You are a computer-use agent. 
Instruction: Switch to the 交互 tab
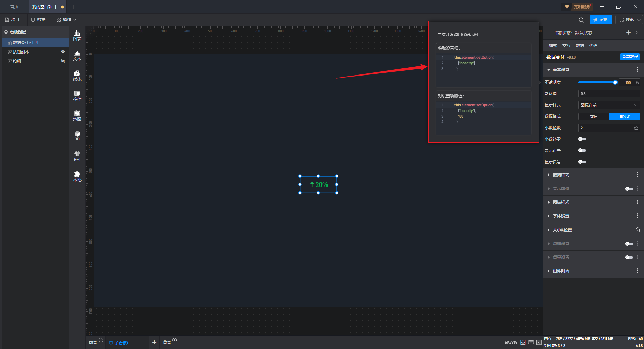pyautogui.click(x=566, y=46)
